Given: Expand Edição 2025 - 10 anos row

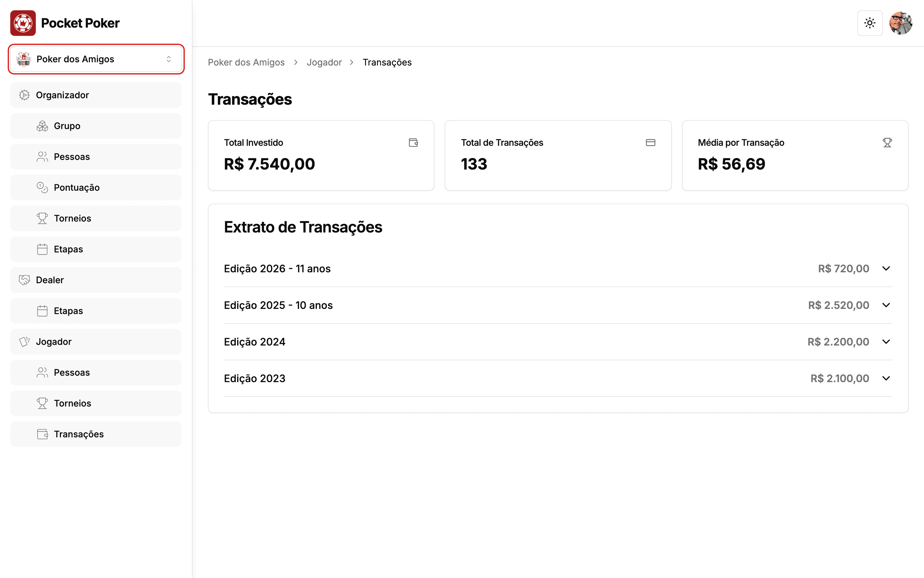Looking at the screenshot, I should pos(558,305).
